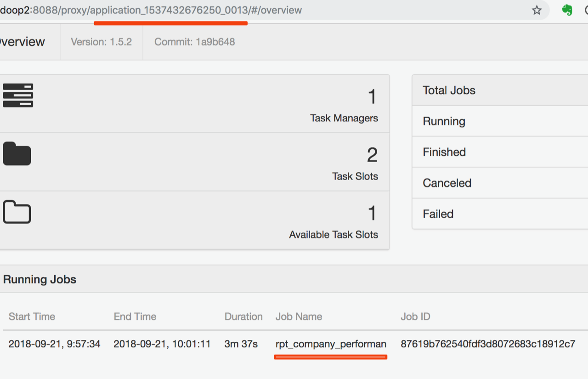Click the Job ID 87619b762540 value
Screen dimensions: 588x379
488,344
